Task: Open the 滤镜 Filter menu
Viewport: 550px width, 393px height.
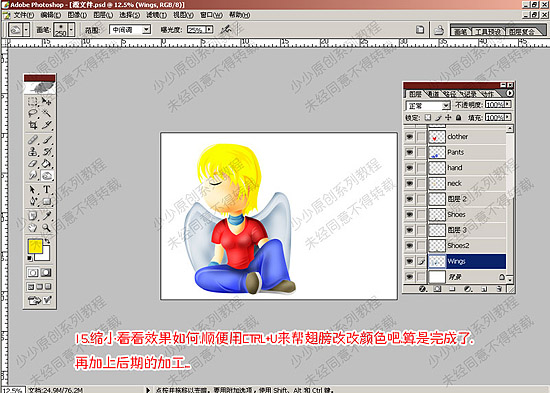Action: click(x=156, y=15)
